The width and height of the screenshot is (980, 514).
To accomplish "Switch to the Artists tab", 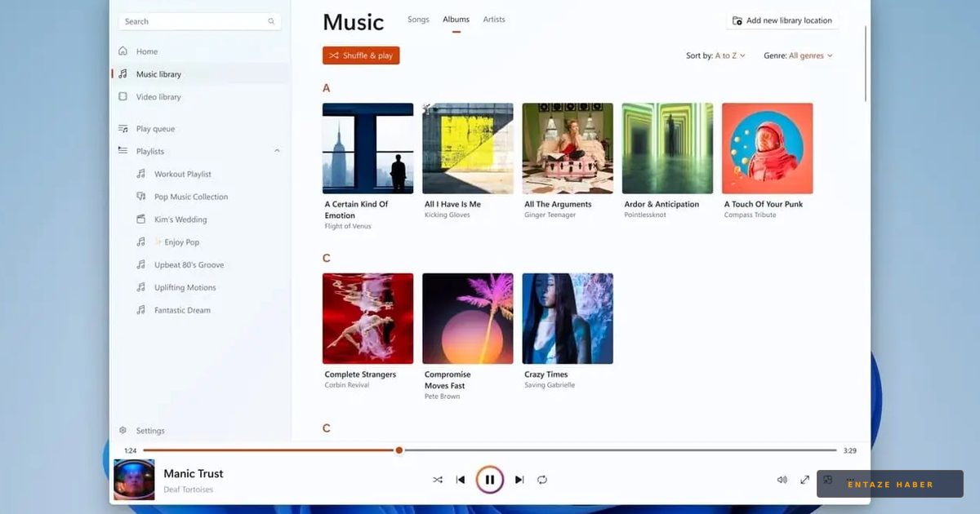I will (x=494, y=20).
